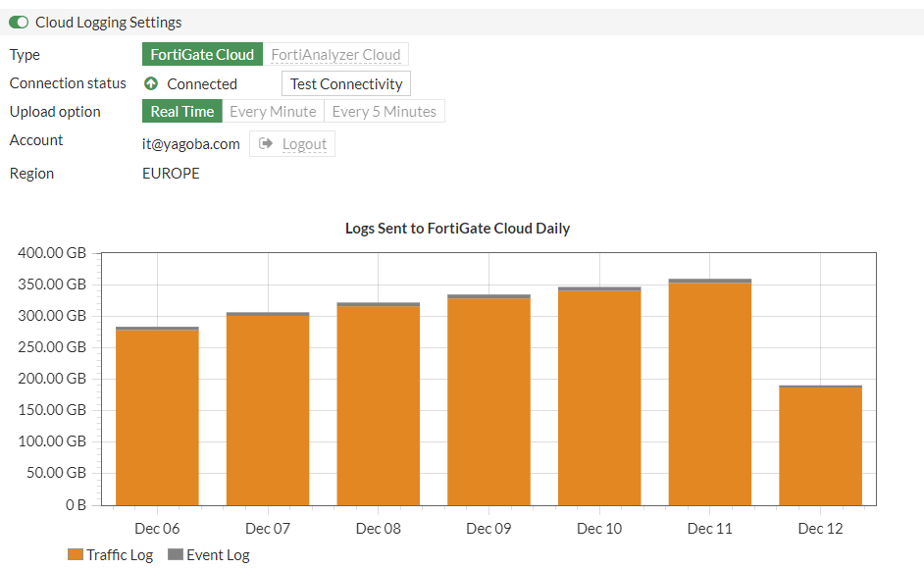Click the it@yagoba.com account text
The image size is (924, 569).
click(191, 144)
